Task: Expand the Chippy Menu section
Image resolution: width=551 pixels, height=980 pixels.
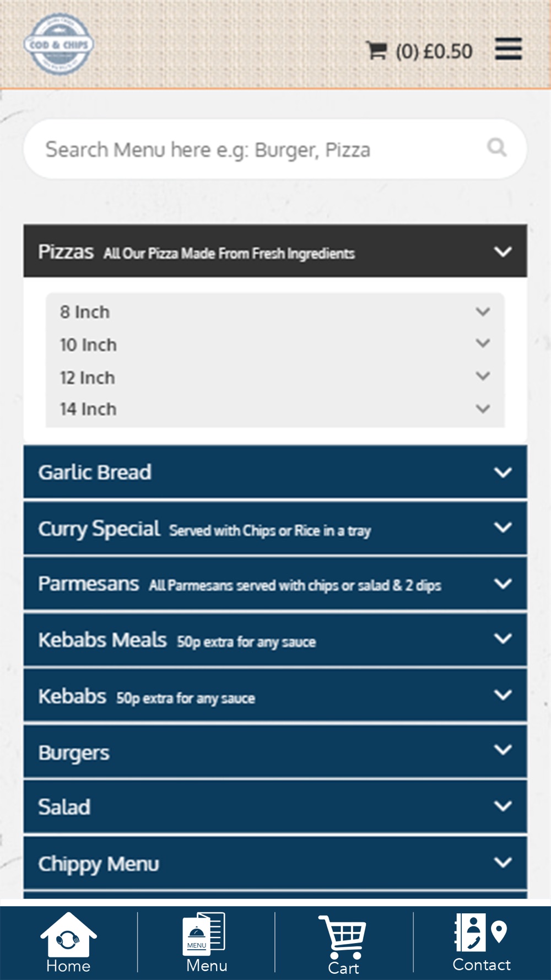Action: tap(275, 863)
